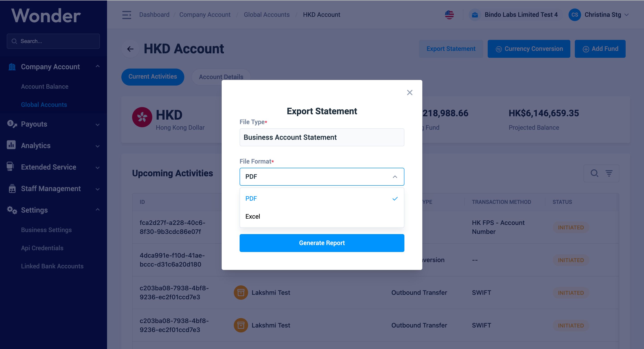
Task: Focus the sidebar Search box
Action: tap(53, 41)
